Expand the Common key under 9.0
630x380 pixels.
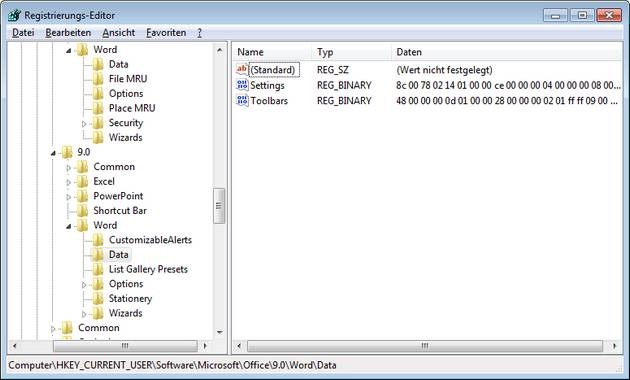click(69, 168)
